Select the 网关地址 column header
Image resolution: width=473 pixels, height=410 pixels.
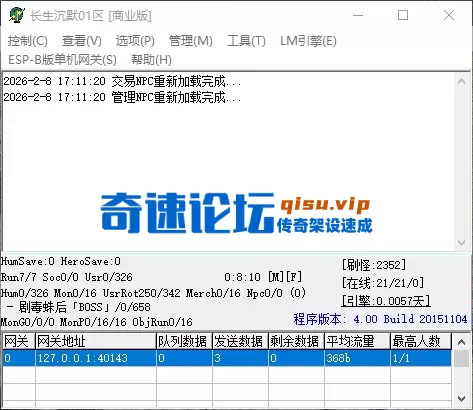click(96, 341)
